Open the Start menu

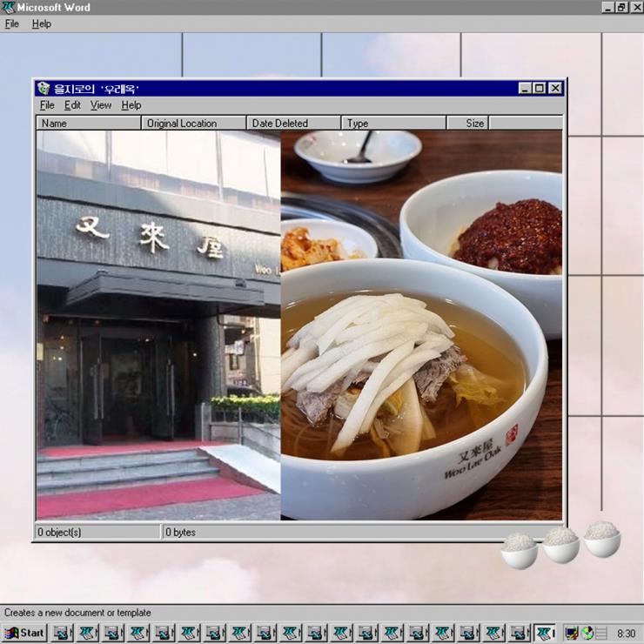pos(24,633)
